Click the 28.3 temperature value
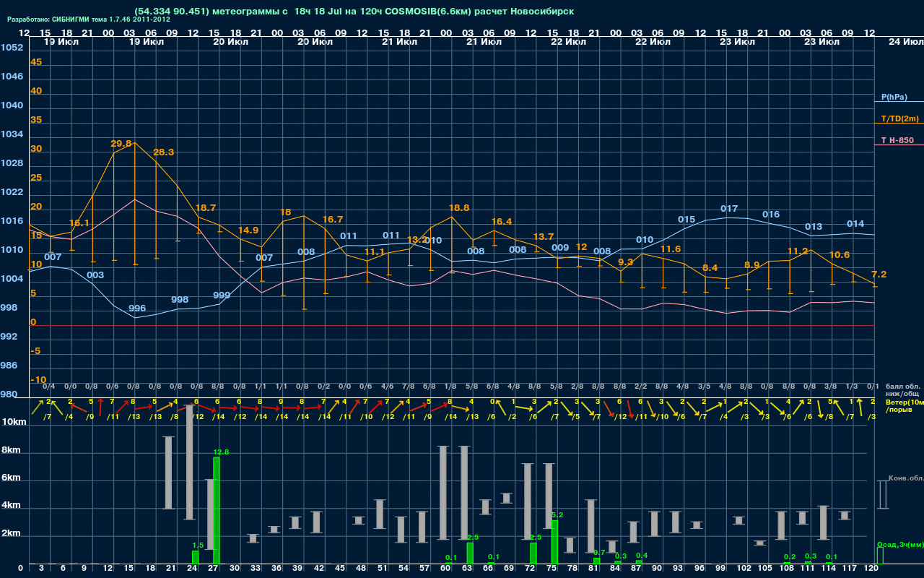Screen dimensions: 924x578 pos(164,152)
